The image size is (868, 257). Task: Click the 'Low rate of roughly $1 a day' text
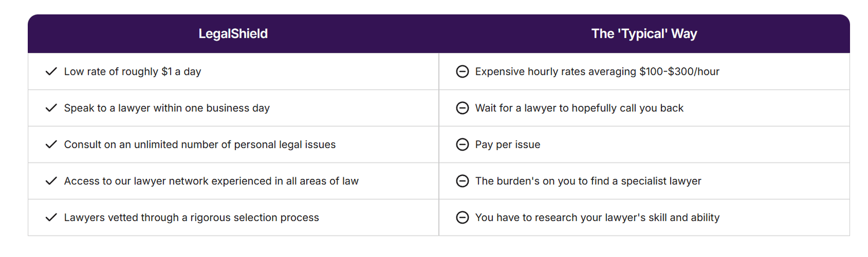(x=133, y=72)
